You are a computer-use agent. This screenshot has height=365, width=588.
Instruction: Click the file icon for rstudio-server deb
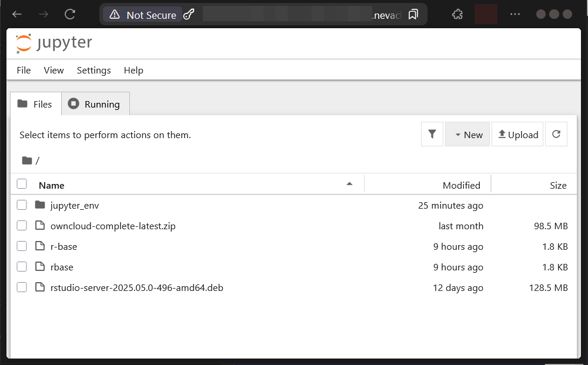point(40,287)
